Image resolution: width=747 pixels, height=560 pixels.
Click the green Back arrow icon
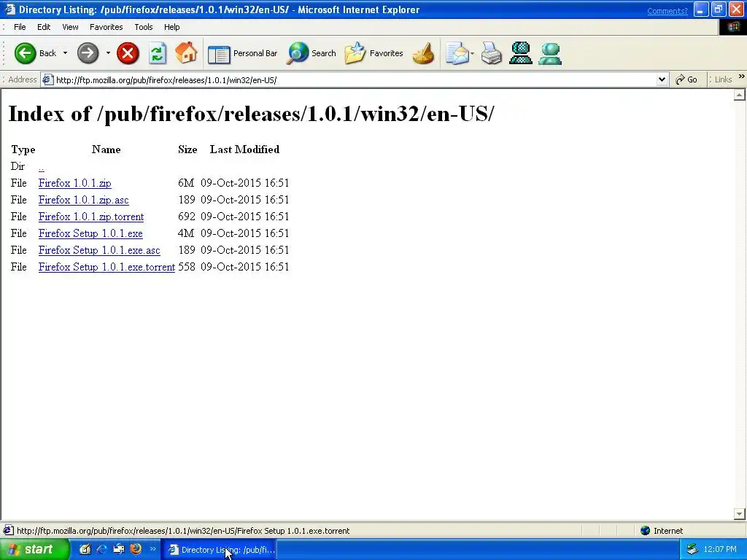25,52
